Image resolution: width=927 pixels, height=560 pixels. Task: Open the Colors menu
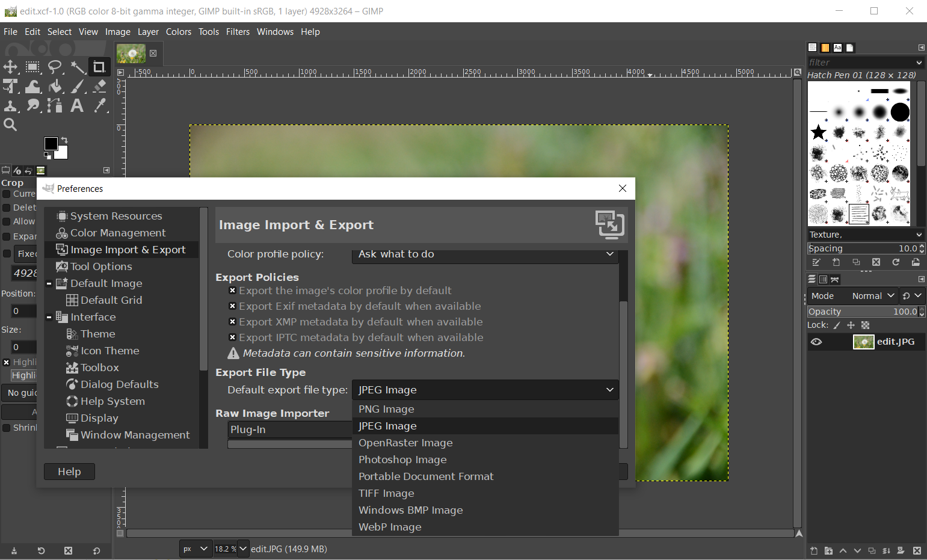(179, 32)
